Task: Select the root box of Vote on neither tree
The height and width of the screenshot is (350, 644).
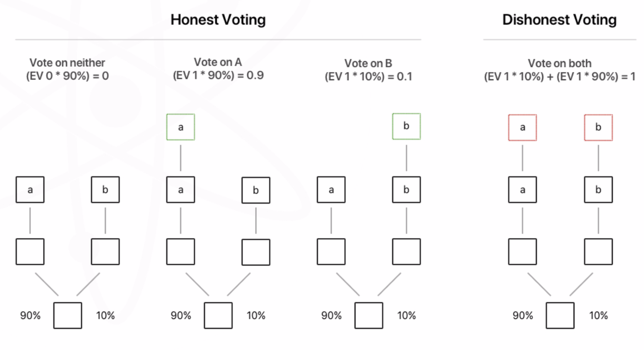Action: click(x=68, y=315)
